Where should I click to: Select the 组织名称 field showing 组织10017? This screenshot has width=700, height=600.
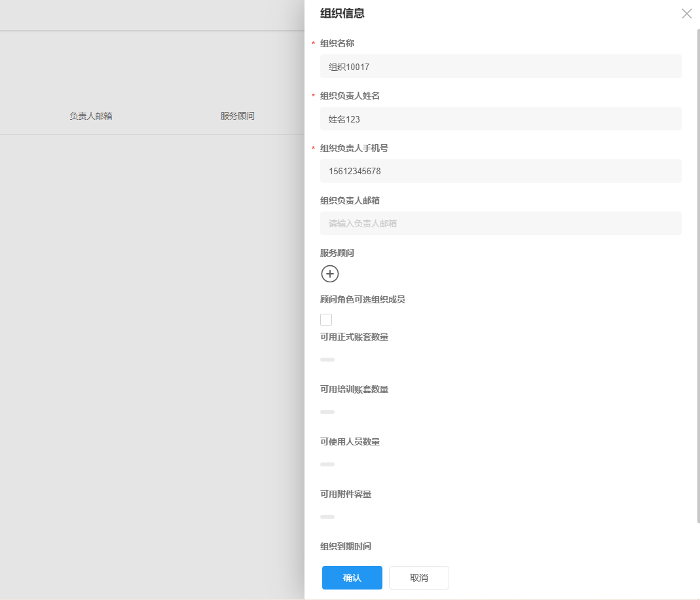[x=500, y=66]
